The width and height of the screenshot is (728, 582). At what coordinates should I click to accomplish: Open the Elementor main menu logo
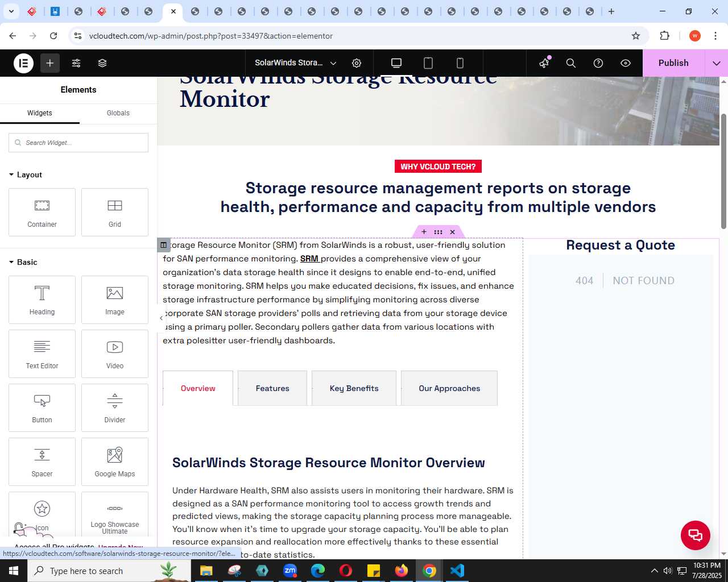23,63
